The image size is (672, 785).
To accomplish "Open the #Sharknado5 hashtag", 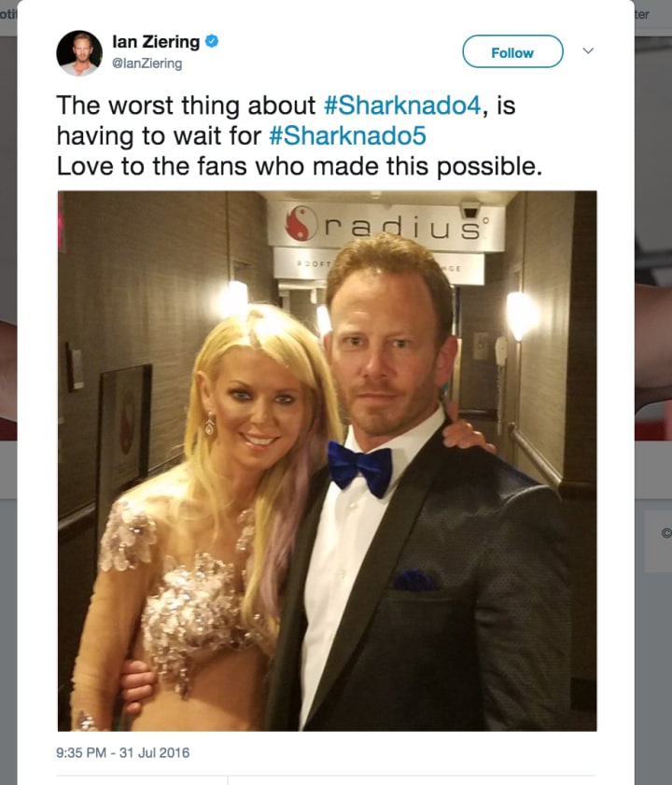I will pos(347,135).
